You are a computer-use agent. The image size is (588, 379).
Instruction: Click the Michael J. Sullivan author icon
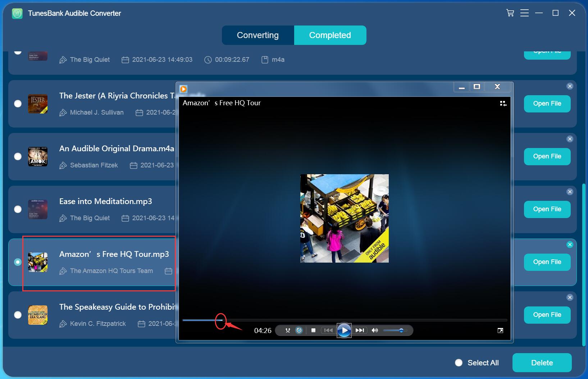(63, 113)
